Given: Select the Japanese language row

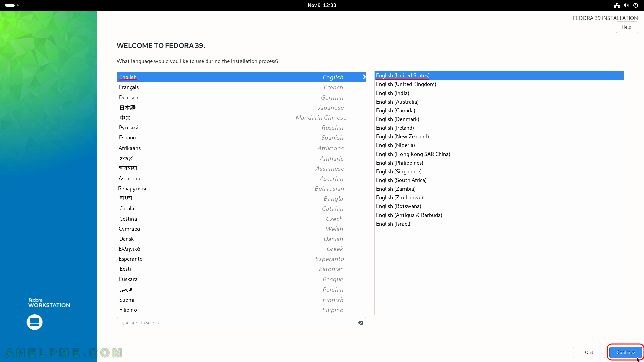Looking at the screenshot, I should pyautogui.click(x=241, y=107).
